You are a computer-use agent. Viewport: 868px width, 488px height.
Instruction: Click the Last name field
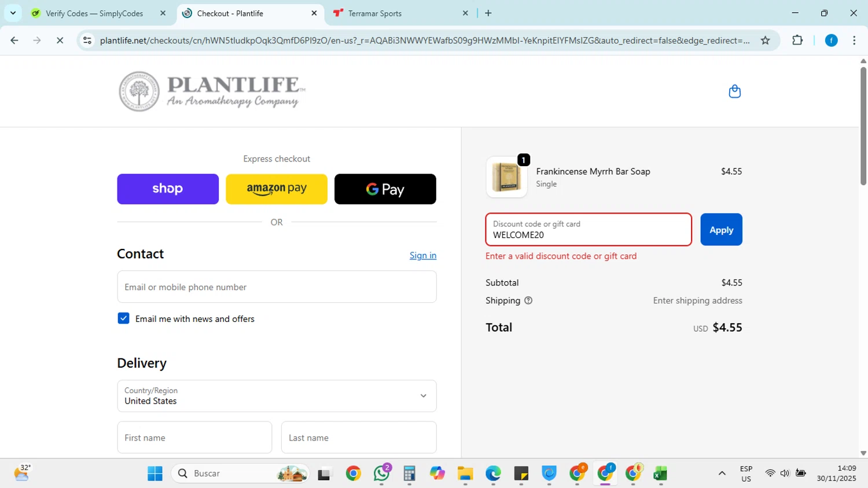[359, 438]
